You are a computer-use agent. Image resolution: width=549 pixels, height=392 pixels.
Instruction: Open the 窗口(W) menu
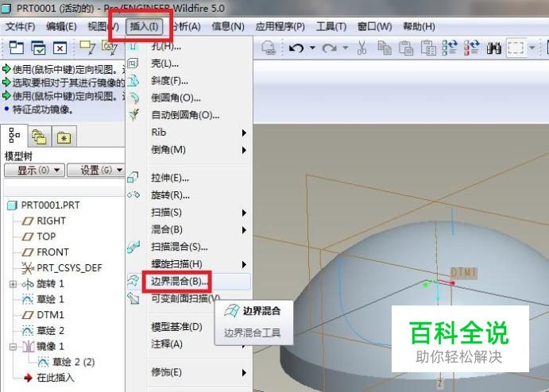pos(375,26)
